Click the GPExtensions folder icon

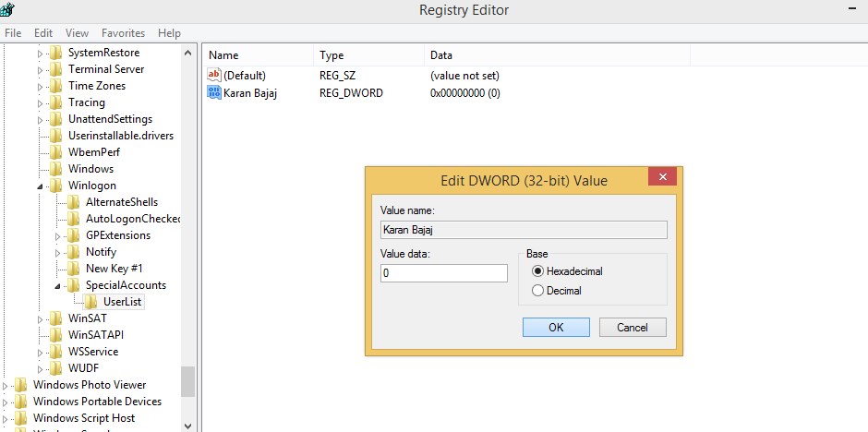(73, 235)
